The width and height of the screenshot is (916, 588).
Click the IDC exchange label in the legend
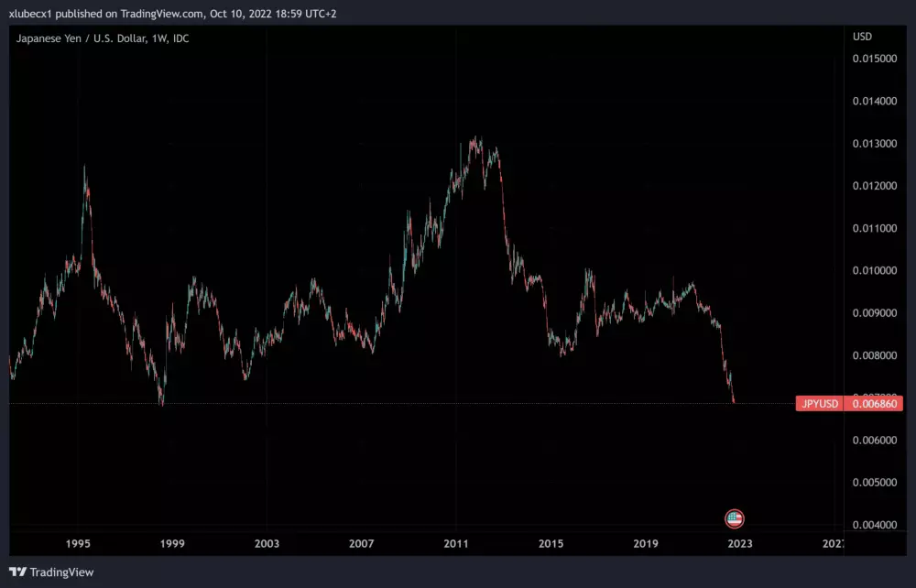180,38
